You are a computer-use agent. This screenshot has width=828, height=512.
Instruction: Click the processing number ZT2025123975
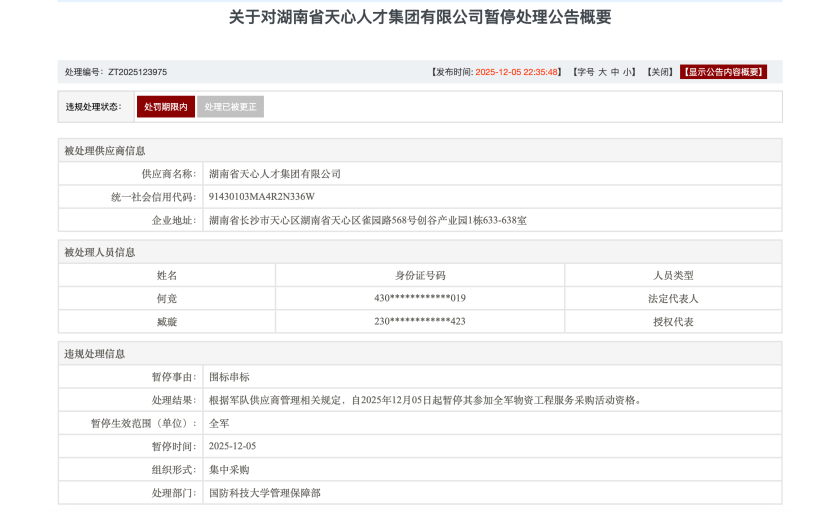pyautogui.click(x=137, y=72)
